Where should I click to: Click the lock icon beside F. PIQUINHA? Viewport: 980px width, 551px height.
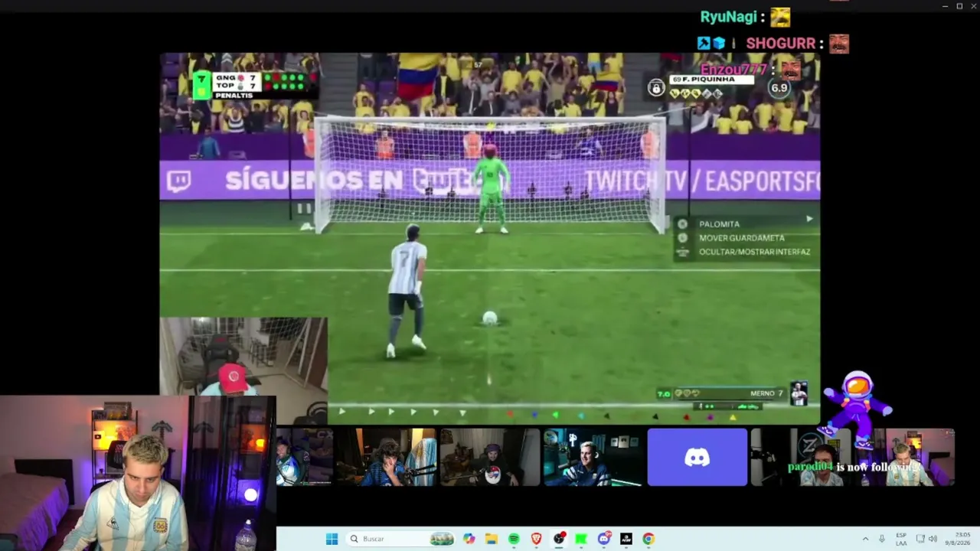(x=656, y=87)
